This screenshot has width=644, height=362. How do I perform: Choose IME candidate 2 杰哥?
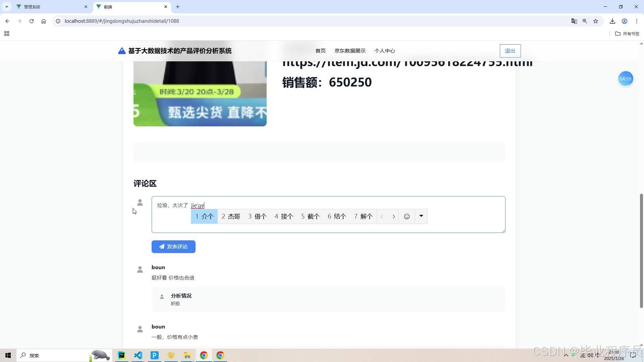231,217
